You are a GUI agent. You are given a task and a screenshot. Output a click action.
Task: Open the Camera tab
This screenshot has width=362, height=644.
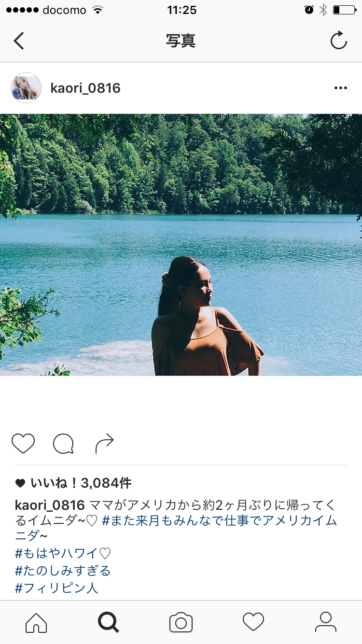click(x=181, y=622)
